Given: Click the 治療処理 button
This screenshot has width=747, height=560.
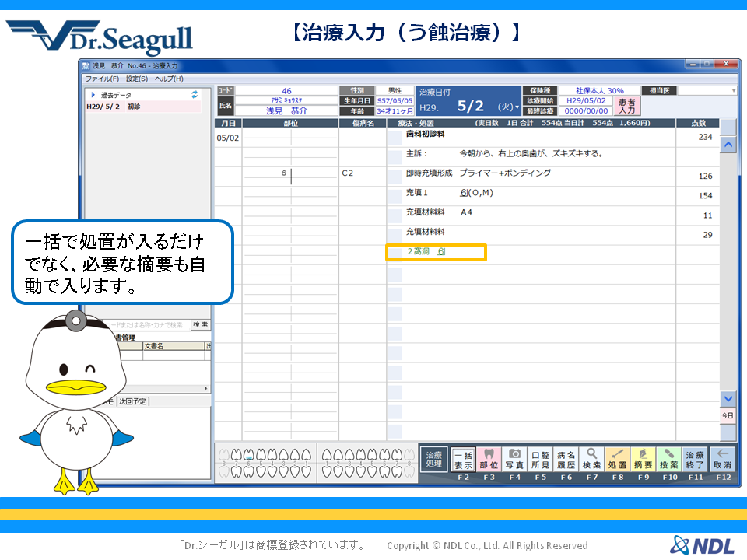Looking at the screenshot, I should coord(433,459).
